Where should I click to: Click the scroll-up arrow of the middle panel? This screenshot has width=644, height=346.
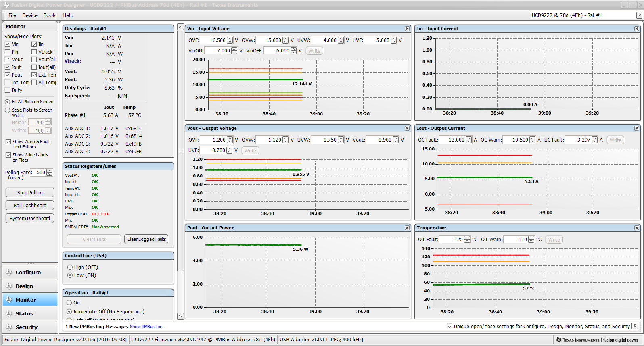(180, 27)
